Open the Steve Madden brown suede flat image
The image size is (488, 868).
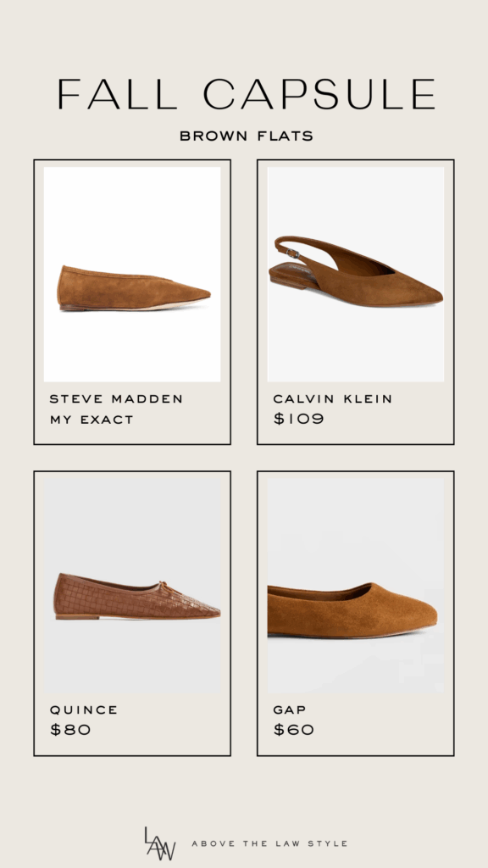[132, 275]
